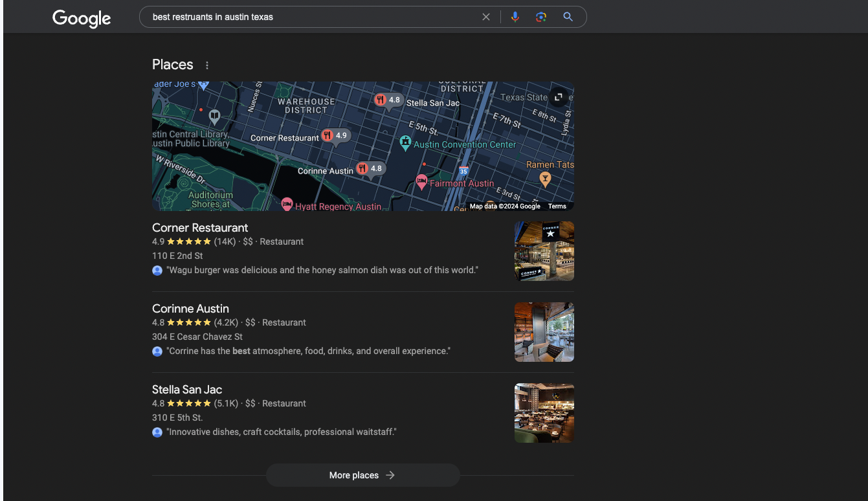The width and height of the screenshot is (868, 501).
Task: Open the Stella San Jac listing title
Action: click(x=187, y=390)
